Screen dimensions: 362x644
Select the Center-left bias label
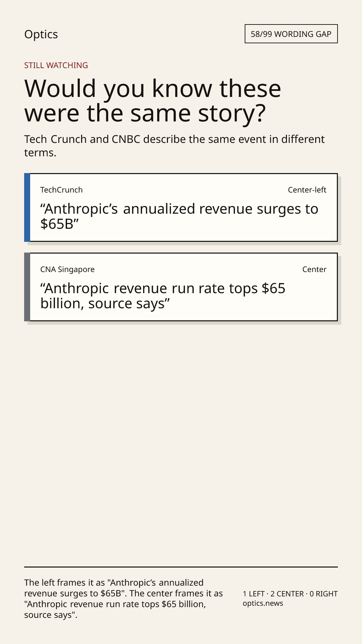307,190
